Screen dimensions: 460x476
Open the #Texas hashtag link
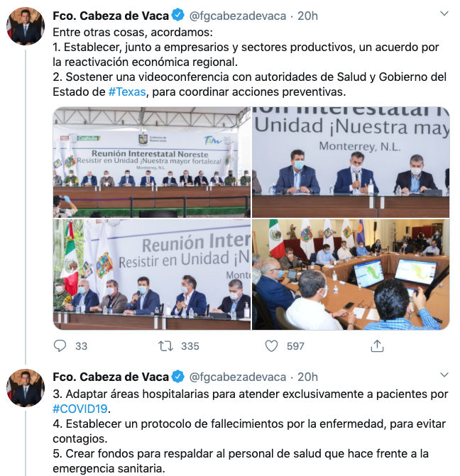(x=127, y=92)
